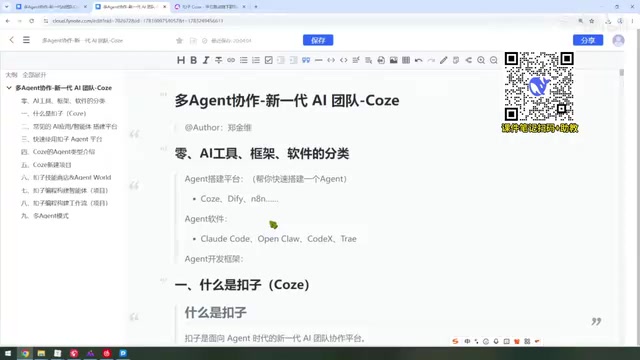This screenshot has width=640, height=360.
Task: Open the hamburger menu in the note header
Action: pos(26,40)
